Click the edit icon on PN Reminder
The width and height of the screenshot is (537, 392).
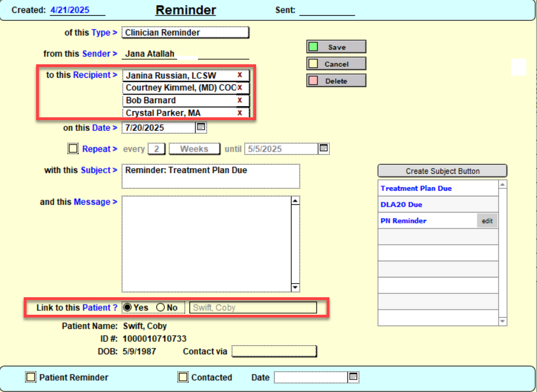coord(487,221)
